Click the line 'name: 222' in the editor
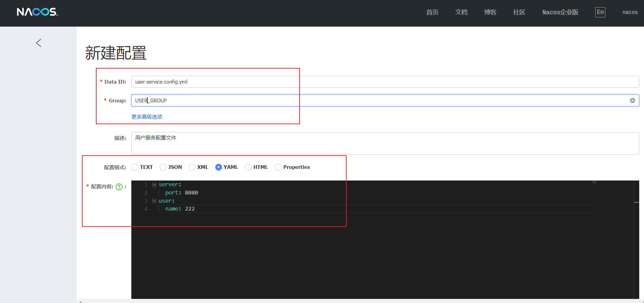 [x=180, y=209]
